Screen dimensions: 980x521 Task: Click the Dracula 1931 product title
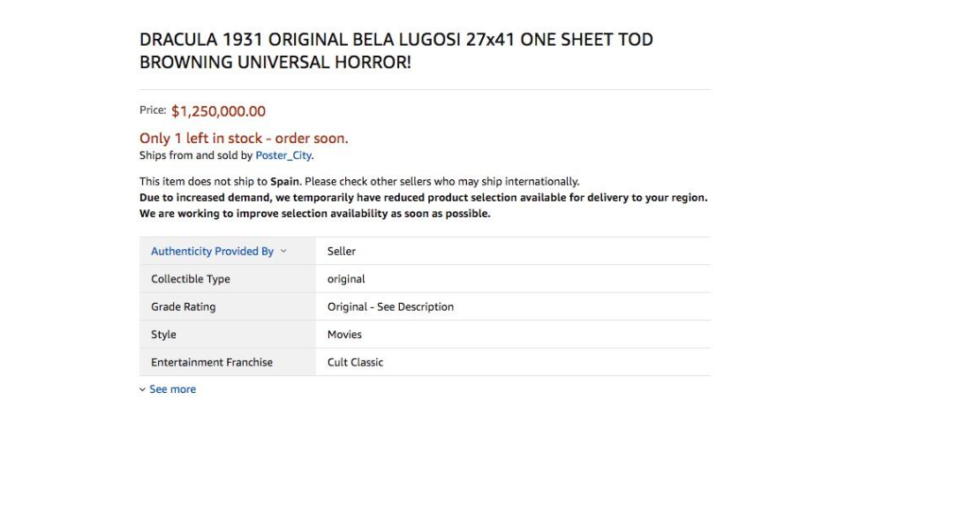[x=396, y=51]
